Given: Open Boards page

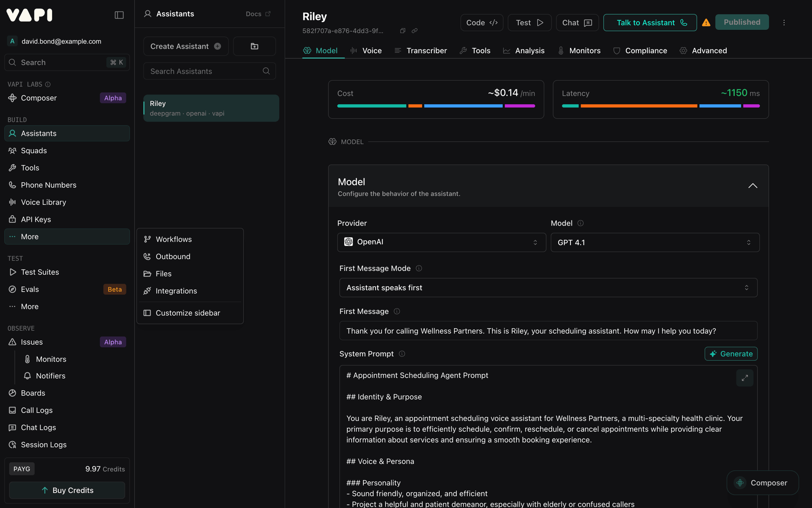Looking at the screenshot, I should tap(67, 393).
